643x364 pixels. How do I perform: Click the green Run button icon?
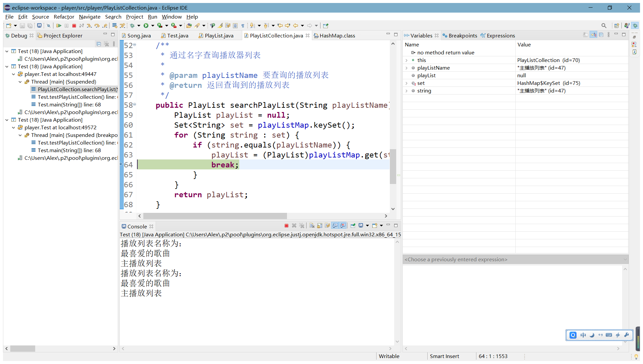point(146,26)
